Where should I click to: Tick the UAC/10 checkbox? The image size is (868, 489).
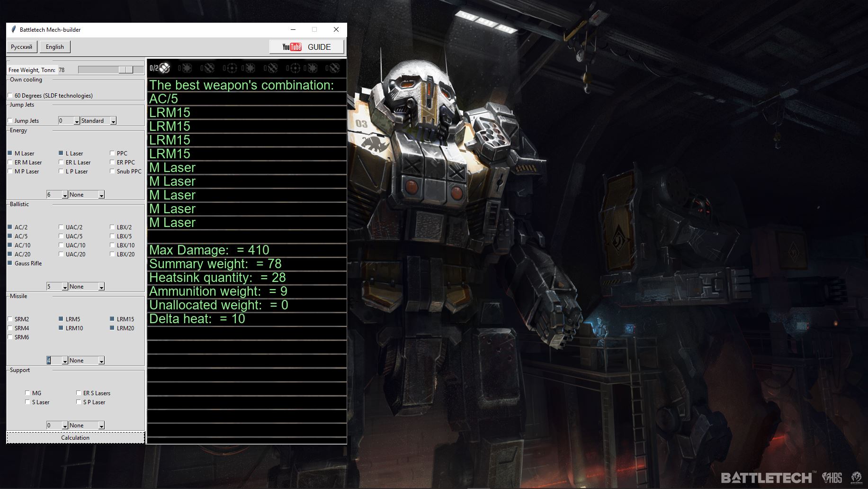coord(61,245)
